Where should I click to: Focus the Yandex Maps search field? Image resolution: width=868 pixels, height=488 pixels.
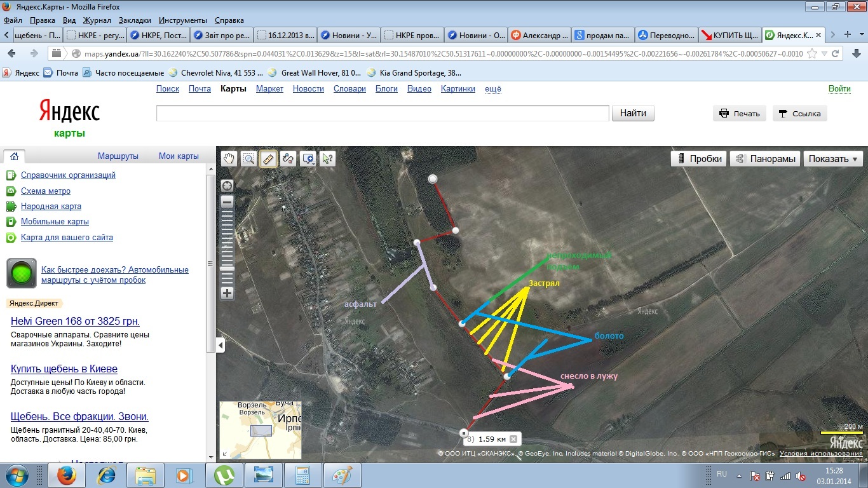(383, 113)
